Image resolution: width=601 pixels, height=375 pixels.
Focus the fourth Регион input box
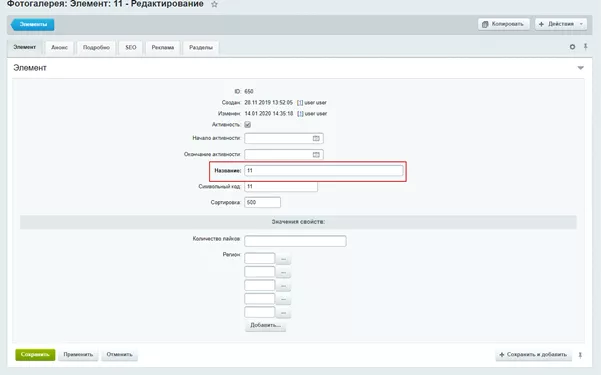259,299
